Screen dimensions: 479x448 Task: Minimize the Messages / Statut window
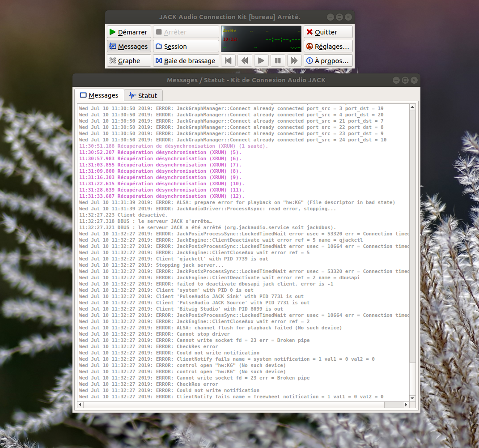[x=396, y=80]
